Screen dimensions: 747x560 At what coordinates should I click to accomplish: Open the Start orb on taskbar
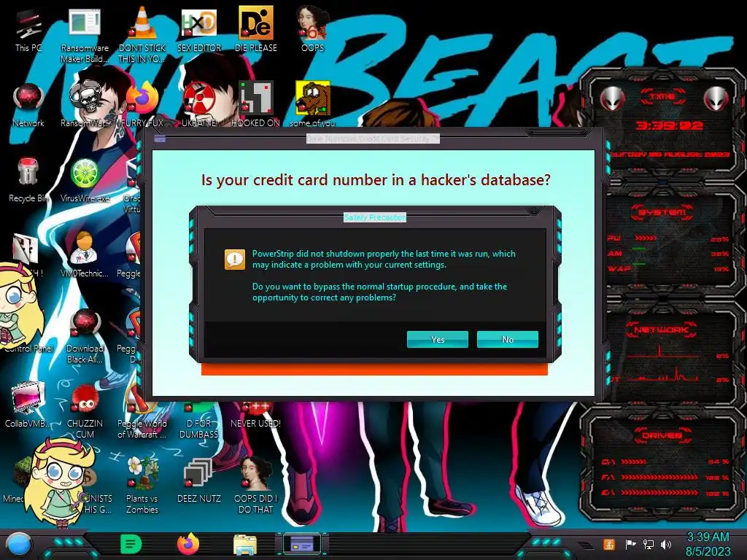tap(18, 544)
